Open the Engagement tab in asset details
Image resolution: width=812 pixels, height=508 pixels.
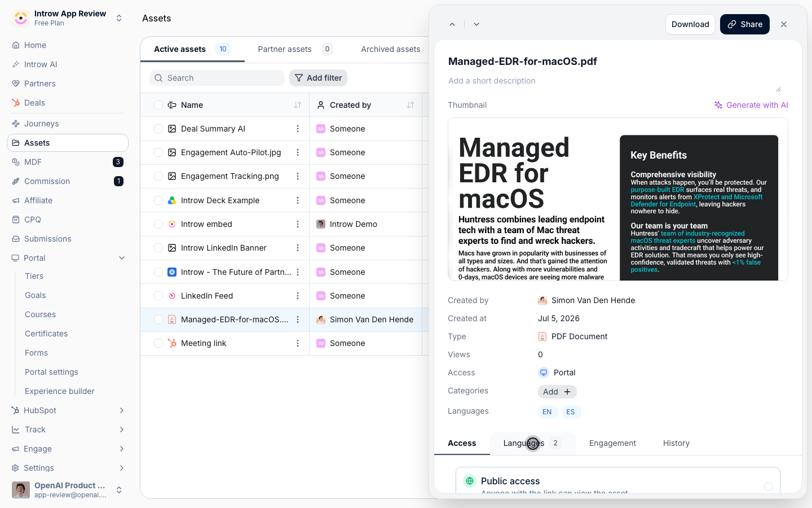[612, 443]
